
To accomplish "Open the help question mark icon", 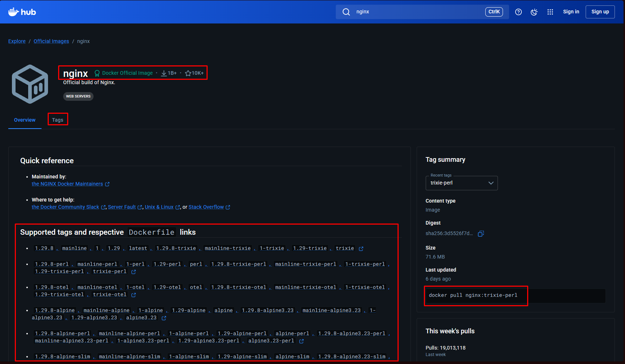I will (518, 12).
